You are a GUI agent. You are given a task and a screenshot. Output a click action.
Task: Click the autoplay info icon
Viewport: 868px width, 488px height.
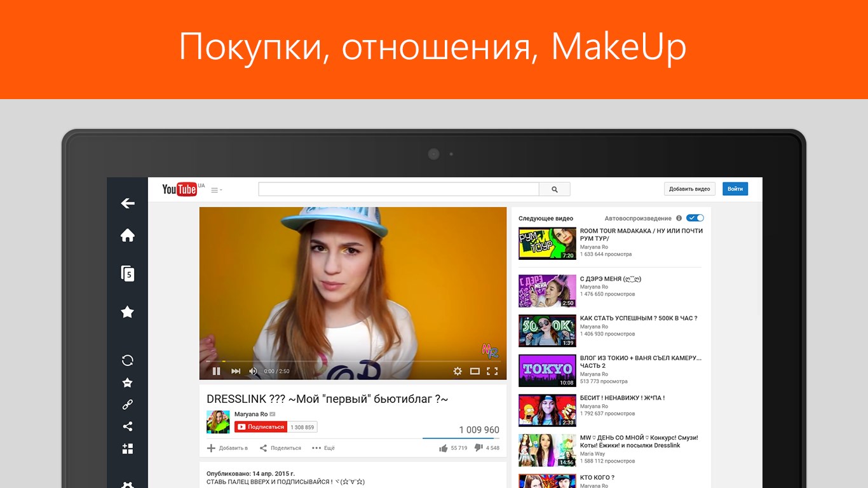pos(679,218)
